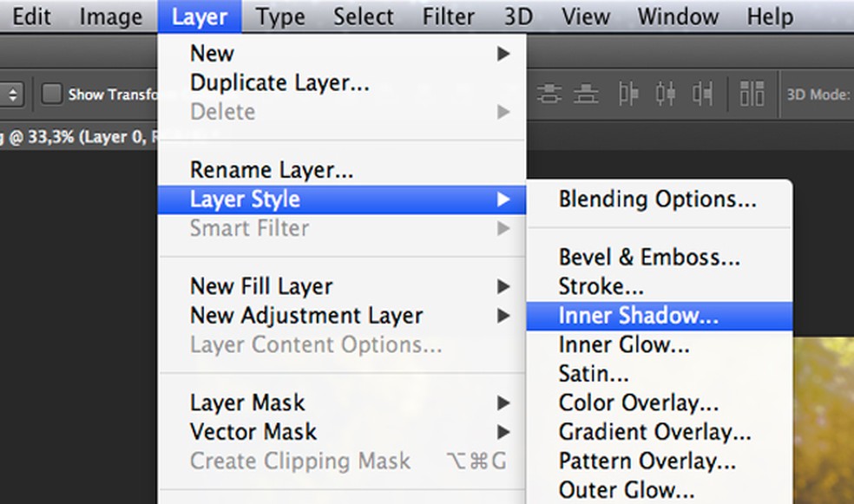Choose the Stroke layer style

click(601, 286)
